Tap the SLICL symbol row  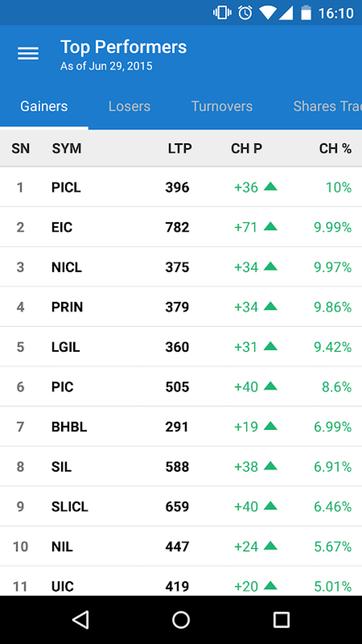click(x=70, y=507)
